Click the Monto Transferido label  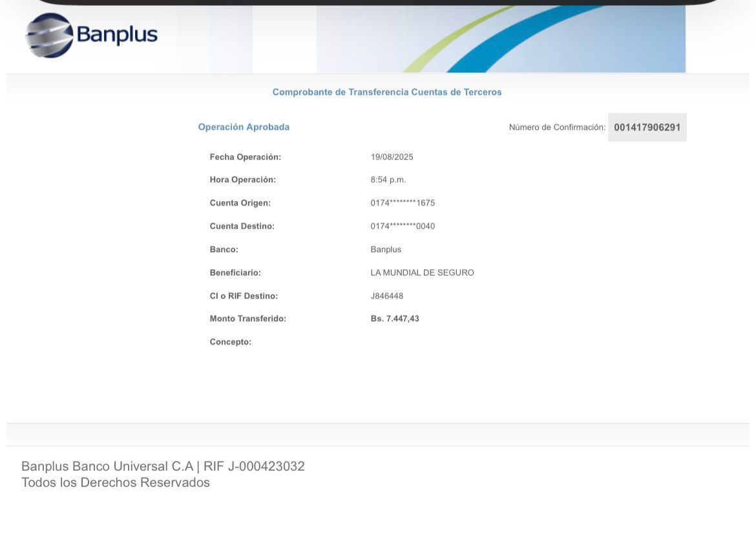(247, 319)
